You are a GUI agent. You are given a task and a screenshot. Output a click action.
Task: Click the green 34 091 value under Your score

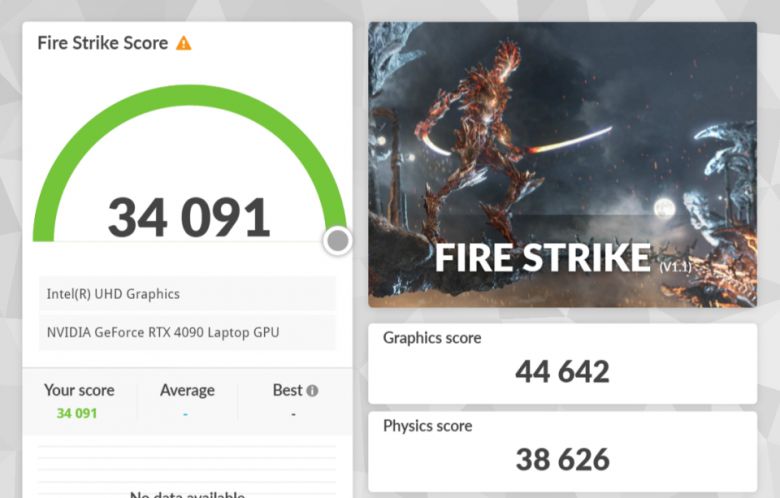click(x=77, y=413)
